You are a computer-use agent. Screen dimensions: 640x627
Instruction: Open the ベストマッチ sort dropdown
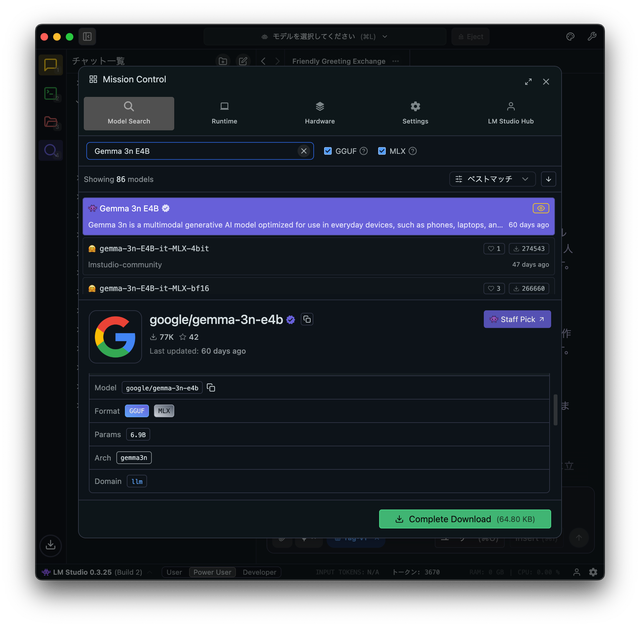[492, 179]
